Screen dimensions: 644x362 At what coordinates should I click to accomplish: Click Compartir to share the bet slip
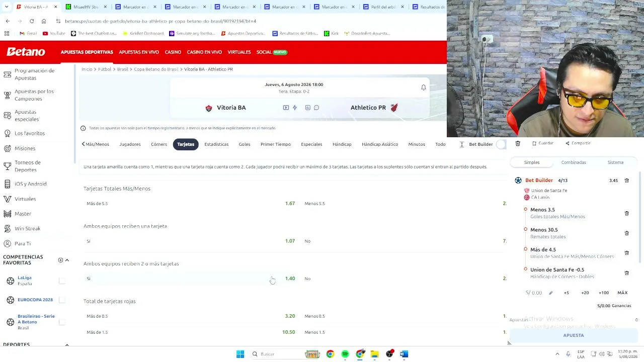(x=578, y=143)
